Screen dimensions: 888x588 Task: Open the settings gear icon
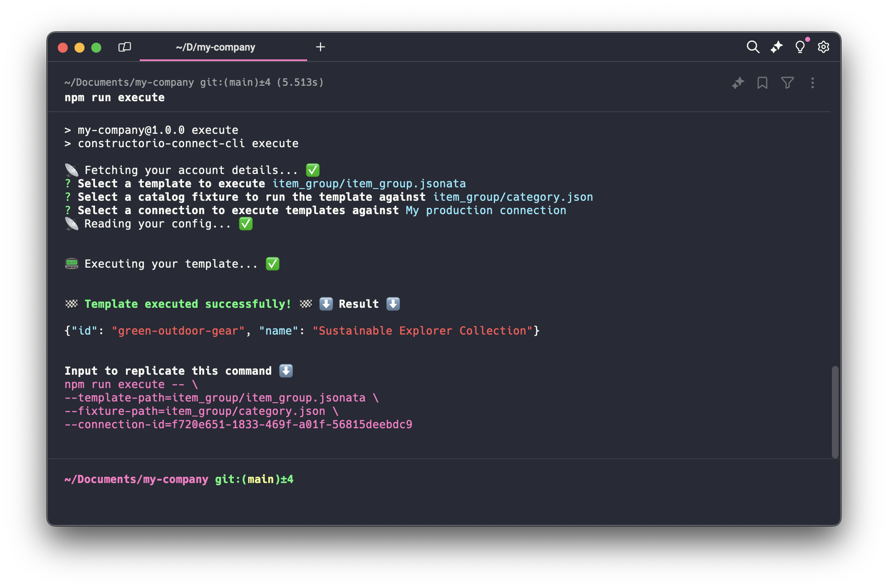[824, 47]
